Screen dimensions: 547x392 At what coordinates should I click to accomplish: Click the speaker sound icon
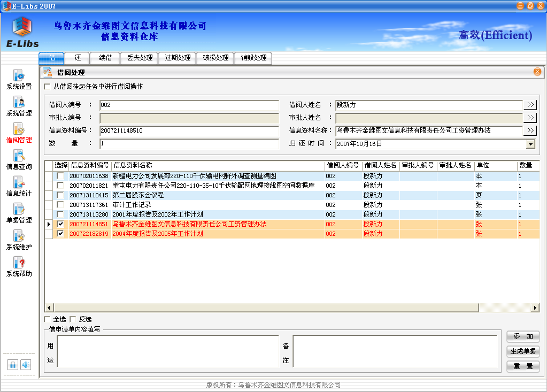tap(26, 365)
